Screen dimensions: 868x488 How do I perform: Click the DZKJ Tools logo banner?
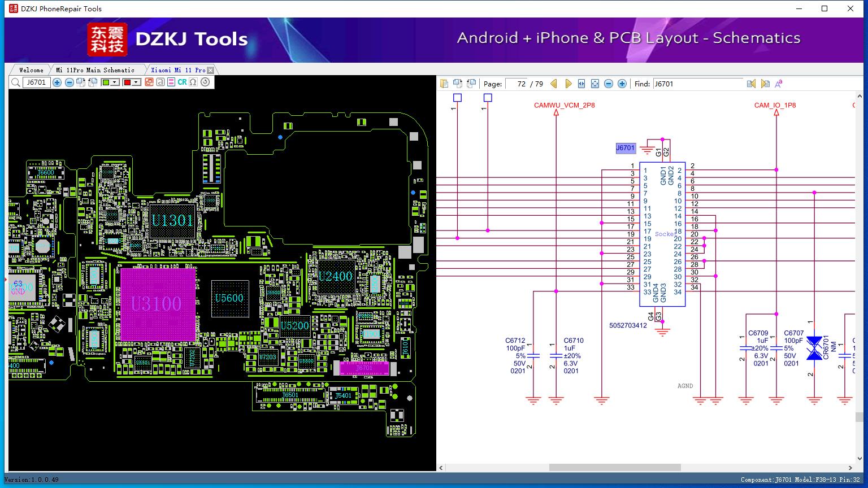pyautogui.click(x=168, y=39)
